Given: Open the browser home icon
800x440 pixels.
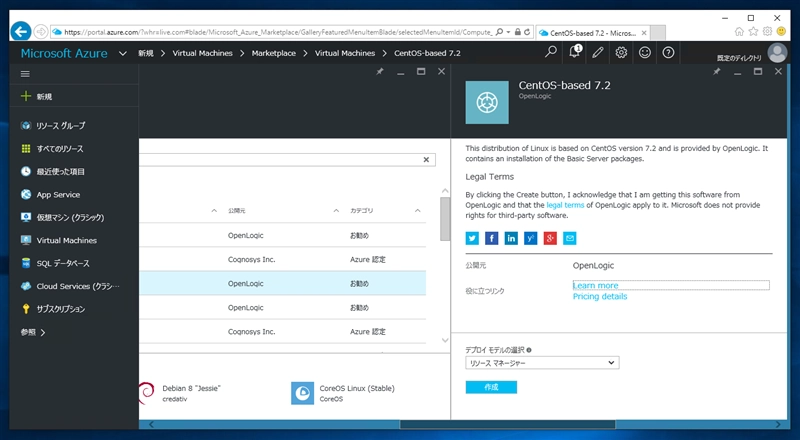Looking at the screenshot, I should 739,32.
